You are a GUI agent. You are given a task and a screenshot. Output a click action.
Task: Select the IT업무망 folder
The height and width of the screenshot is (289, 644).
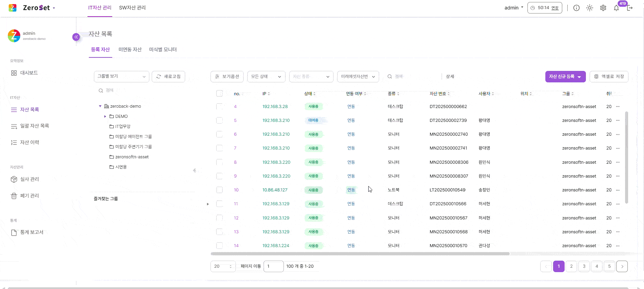click(120, 126)
